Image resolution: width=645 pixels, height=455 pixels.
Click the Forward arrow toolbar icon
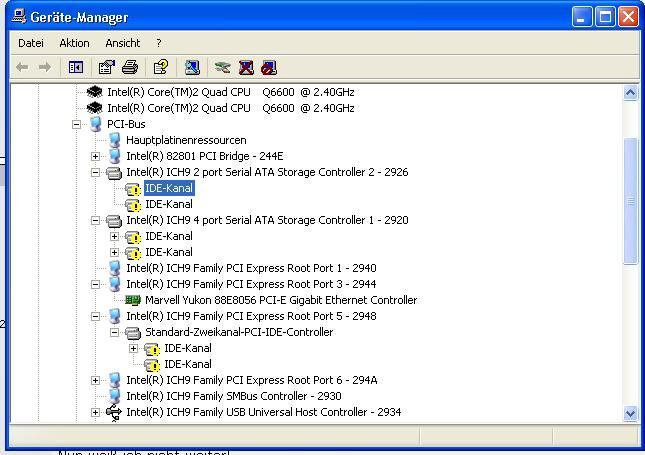(x=44, y=67)
